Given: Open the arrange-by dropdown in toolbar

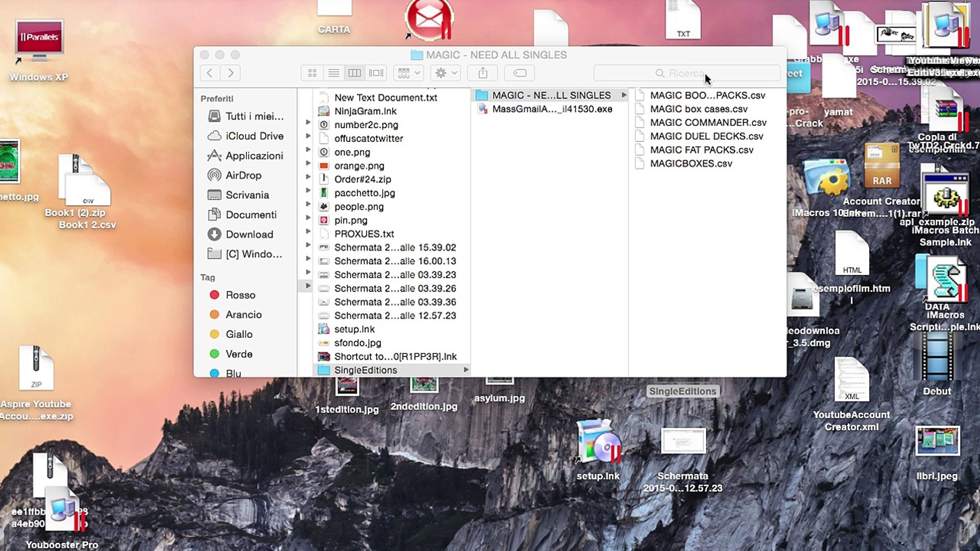Looking at the screenshot, I should coord(409,73).
